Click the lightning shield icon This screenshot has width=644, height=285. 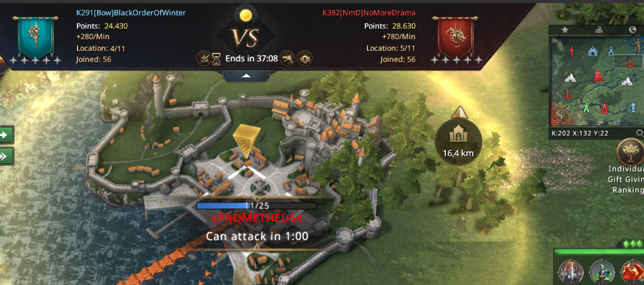[304, 58]
